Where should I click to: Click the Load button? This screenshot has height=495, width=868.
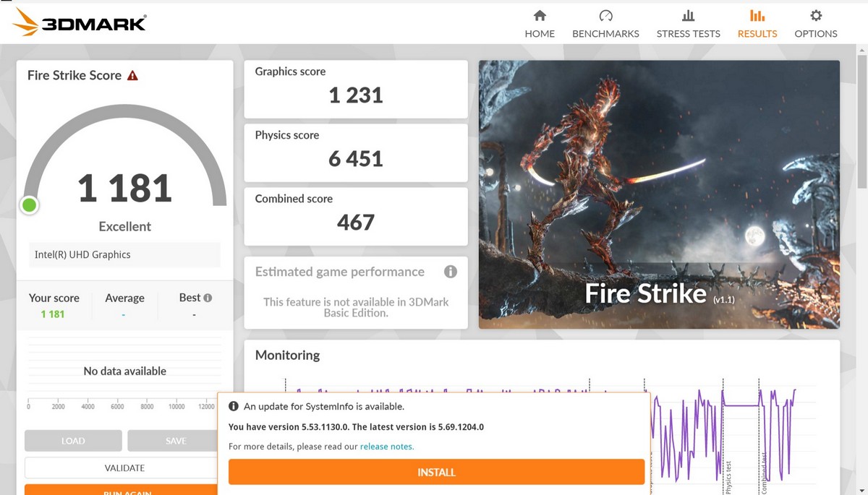point(73,441)
